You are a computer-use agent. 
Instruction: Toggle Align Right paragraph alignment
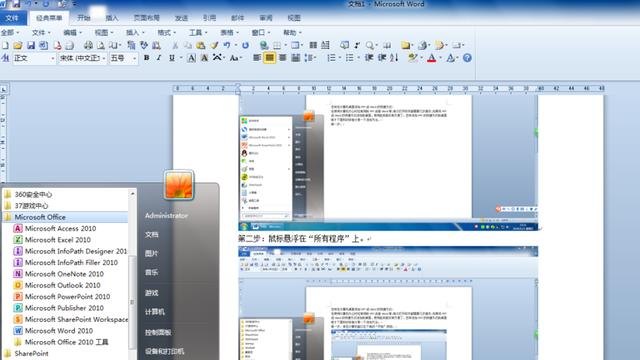tap(282, 58)
